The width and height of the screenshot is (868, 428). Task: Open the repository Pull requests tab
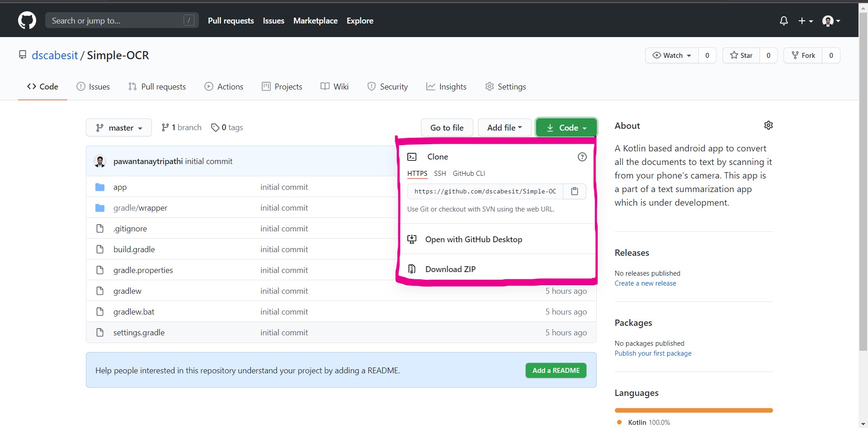click(x=157, y=87)
